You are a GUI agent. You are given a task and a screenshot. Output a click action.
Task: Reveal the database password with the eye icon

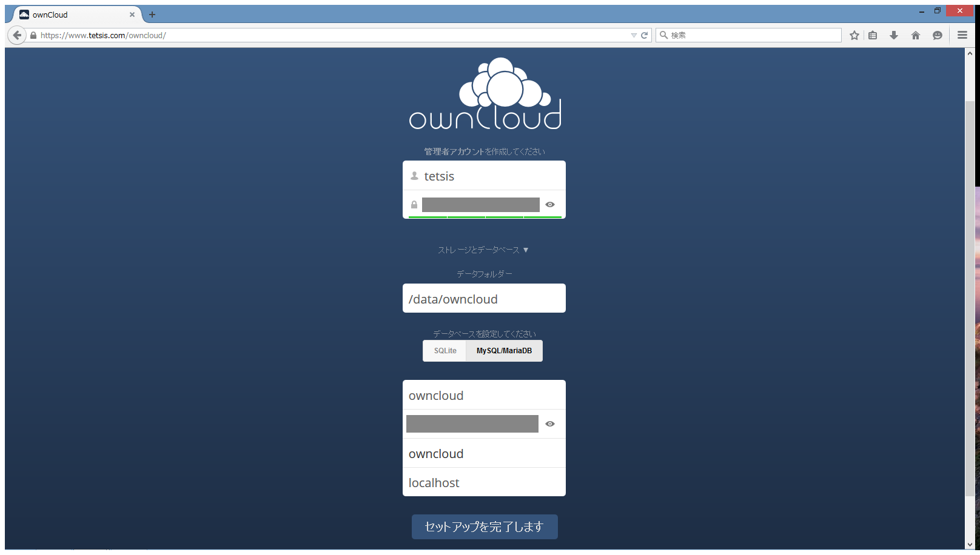[550, 424]
